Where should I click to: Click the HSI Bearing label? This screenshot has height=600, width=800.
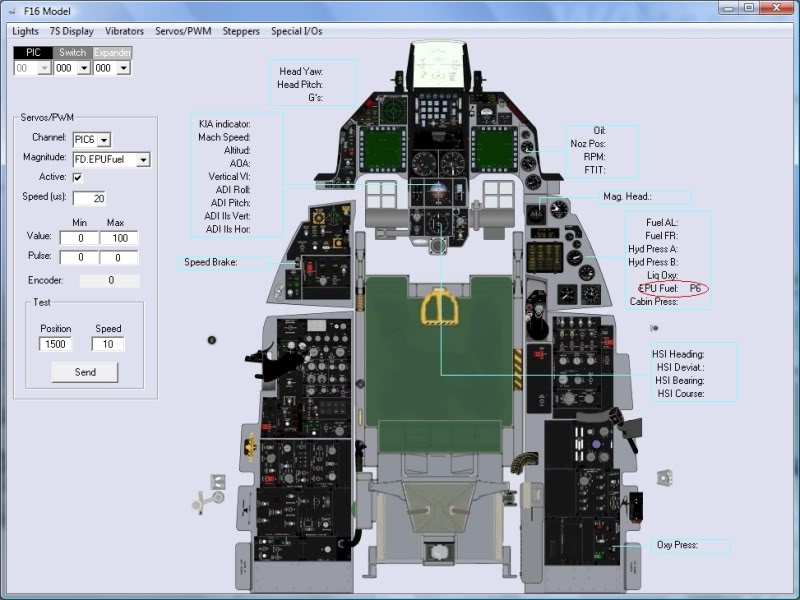680,381
